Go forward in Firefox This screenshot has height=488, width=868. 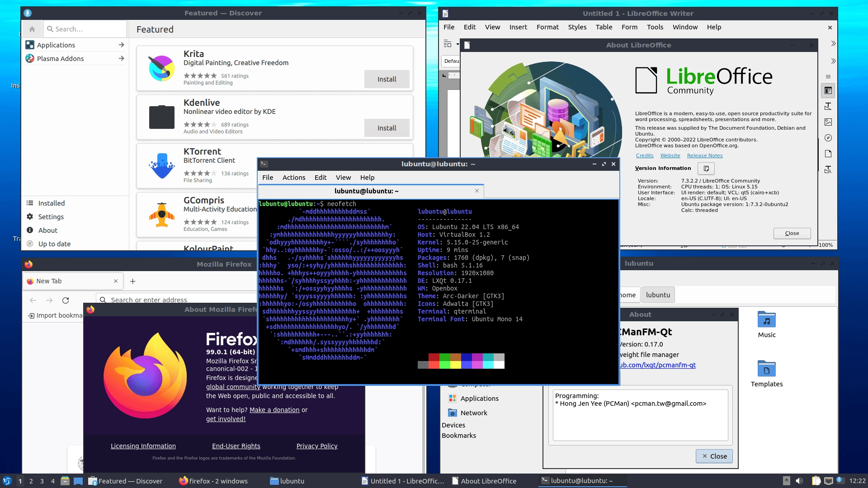49,300
